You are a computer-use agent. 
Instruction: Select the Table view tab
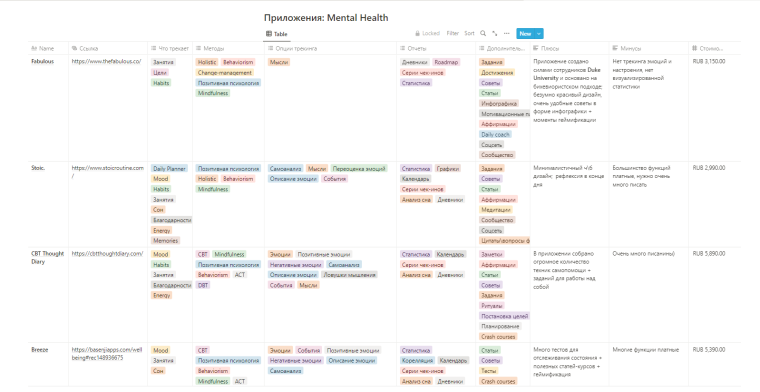point(277,34)
